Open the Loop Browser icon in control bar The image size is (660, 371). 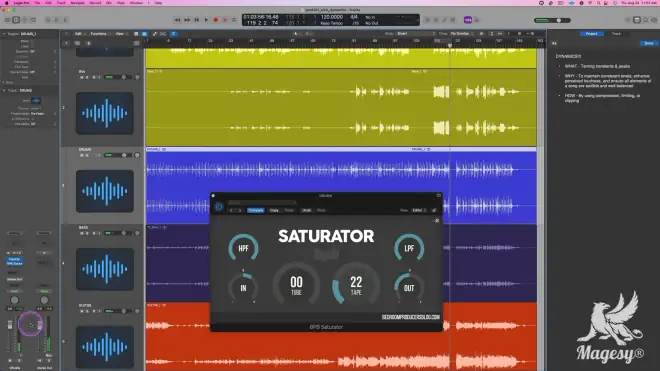click(646, 20)
